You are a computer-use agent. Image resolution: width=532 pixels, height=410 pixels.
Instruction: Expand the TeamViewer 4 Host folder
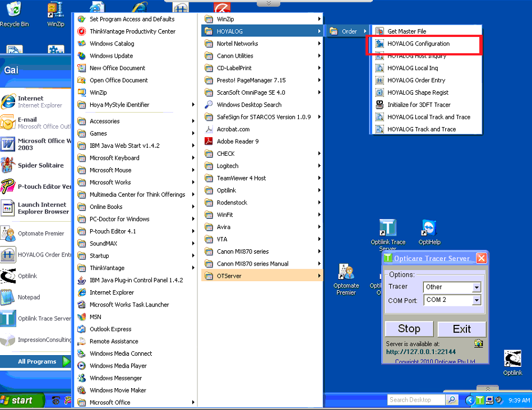[262, 178]
